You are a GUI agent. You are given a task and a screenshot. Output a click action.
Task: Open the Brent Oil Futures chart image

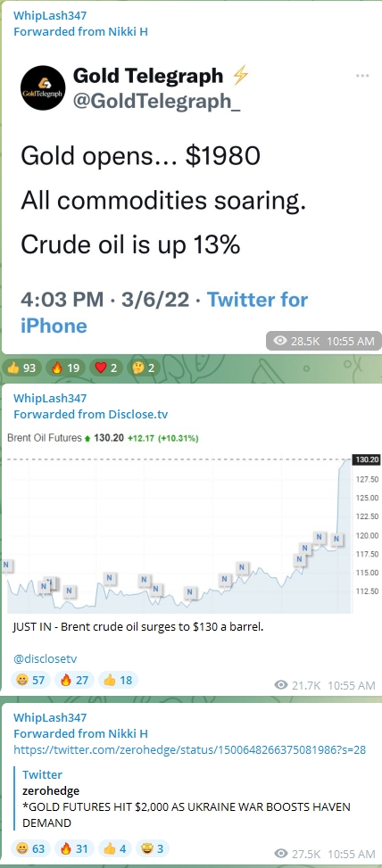coord(191,523)
